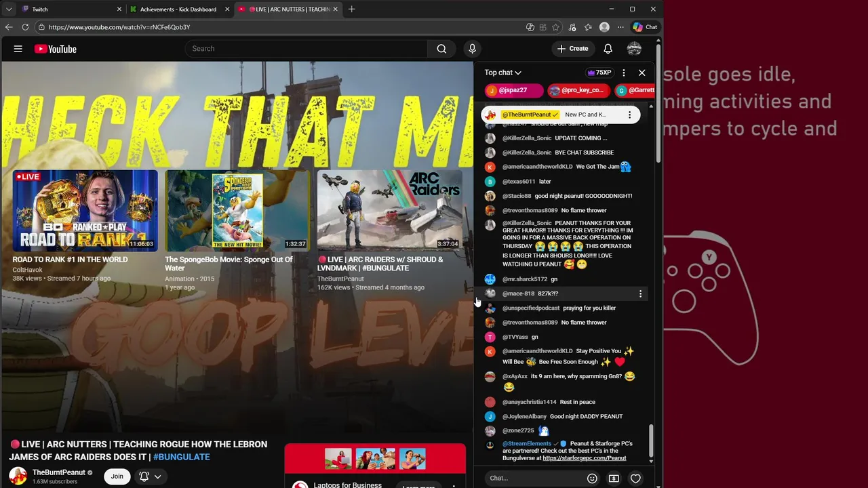Open live chat options three-dot menu
This screenshot has height=488, width=868.
pyautogui.click(x=624, y=73)
